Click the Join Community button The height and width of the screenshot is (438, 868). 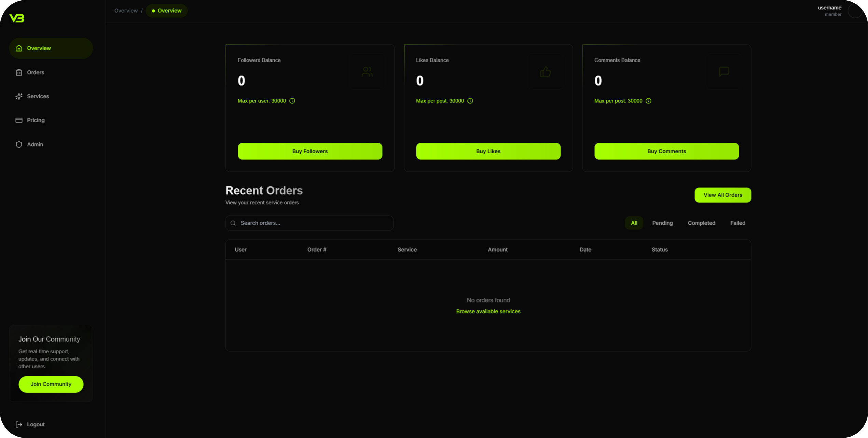tap(51, 384)
